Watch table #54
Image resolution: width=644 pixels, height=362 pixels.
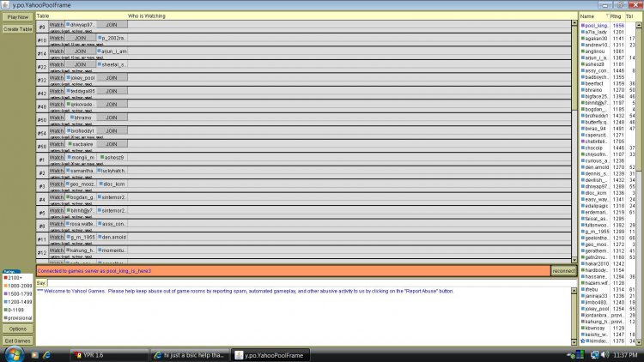[x=57, y=131]
